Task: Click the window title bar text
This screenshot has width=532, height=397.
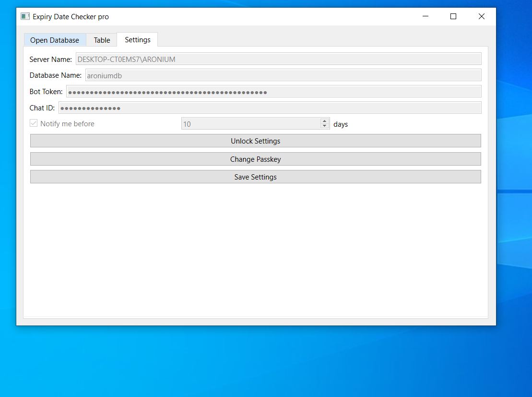Action: coord(71,16)
